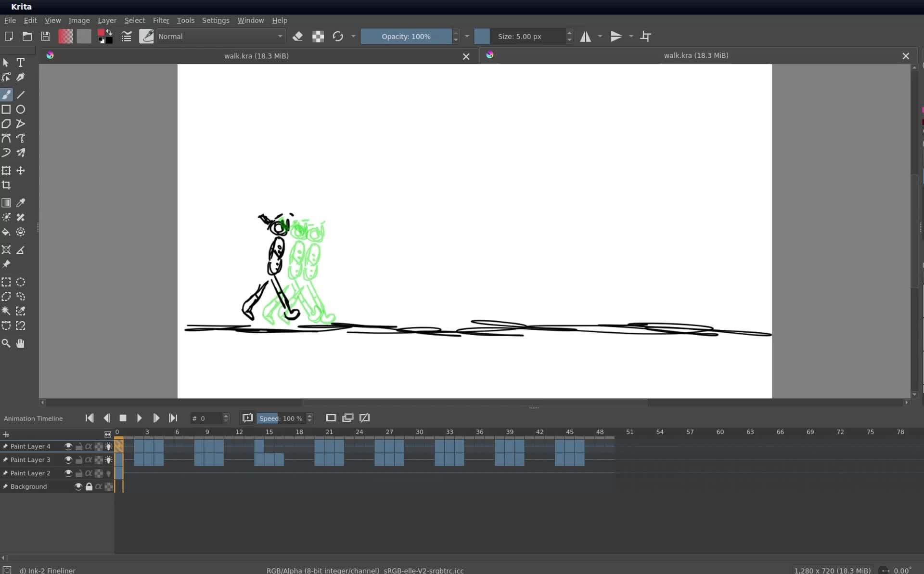Click the Opacity 100% slider
Viewport: 924px width, 574px height.
tap(406, 37)
